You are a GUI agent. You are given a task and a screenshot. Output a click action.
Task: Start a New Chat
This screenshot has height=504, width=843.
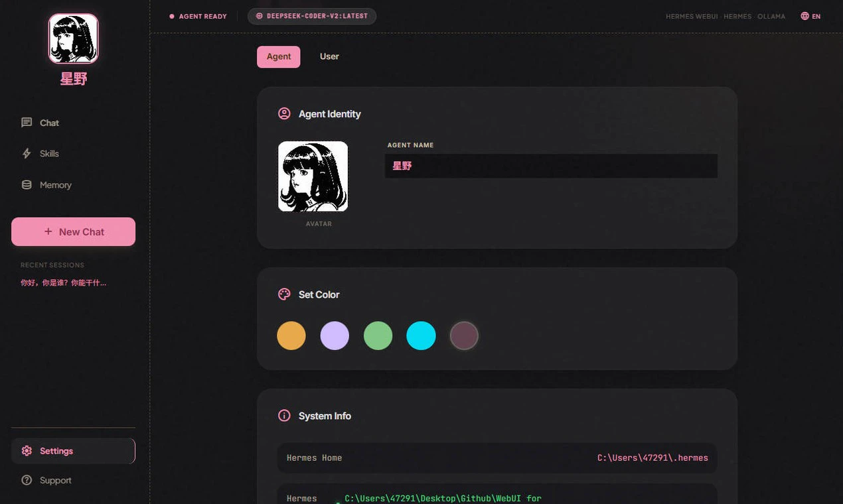coord(73,231)
